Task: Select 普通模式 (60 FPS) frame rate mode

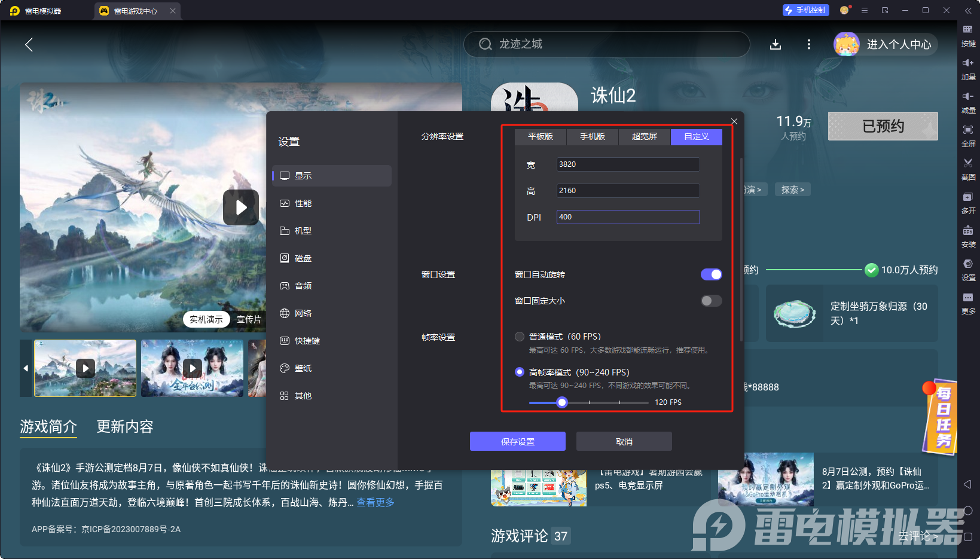Action: point(519,336)
